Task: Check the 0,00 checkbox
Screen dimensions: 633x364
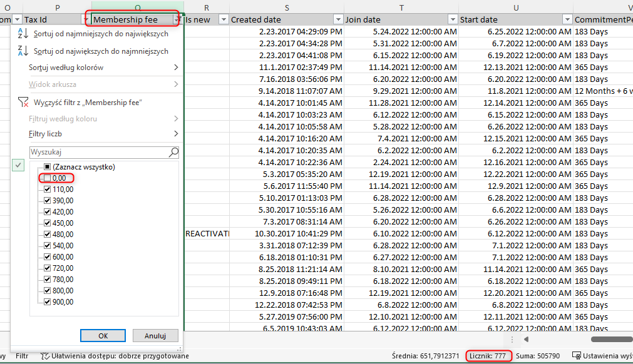Action: [47, 178]
